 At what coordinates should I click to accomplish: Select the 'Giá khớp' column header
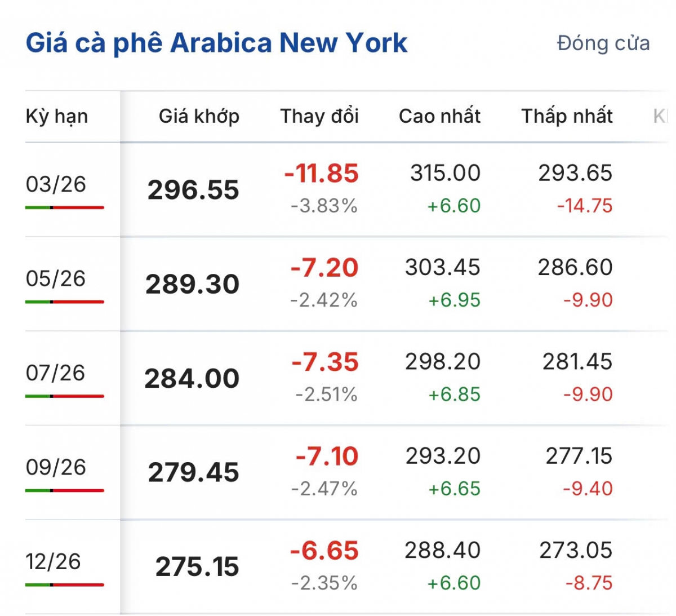(x=199, y=117)
